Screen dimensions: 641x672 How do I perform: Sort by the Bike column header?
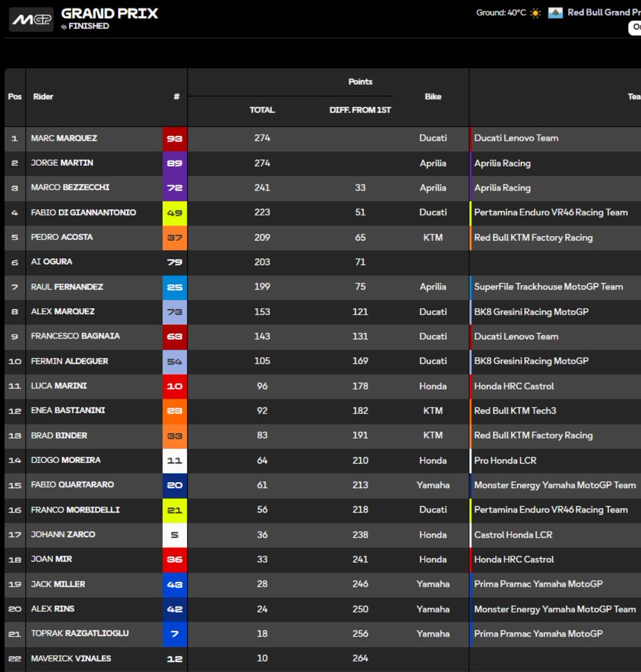[x=433, y=96]
